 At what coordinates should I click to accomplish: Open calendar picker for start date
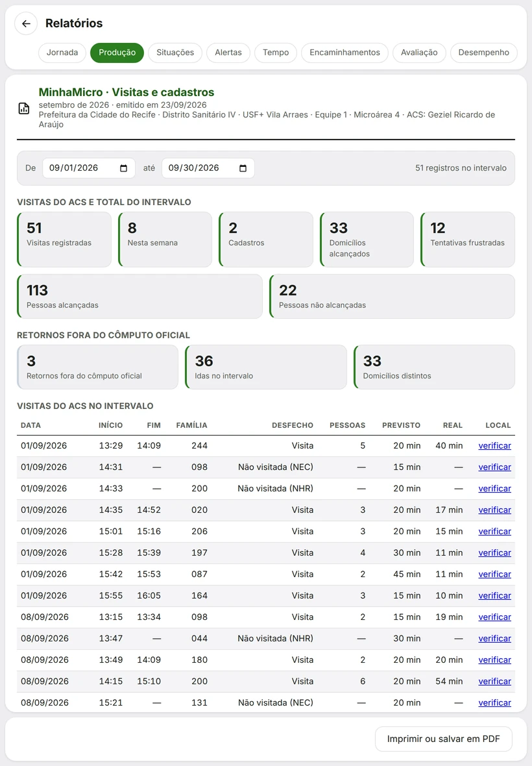point(123,168)
